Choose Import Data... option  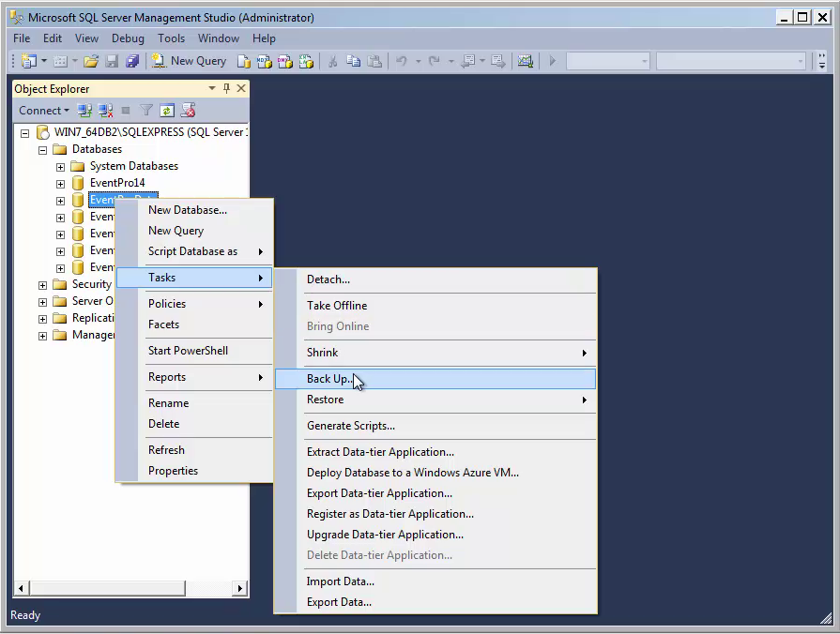tap(435, 581)
